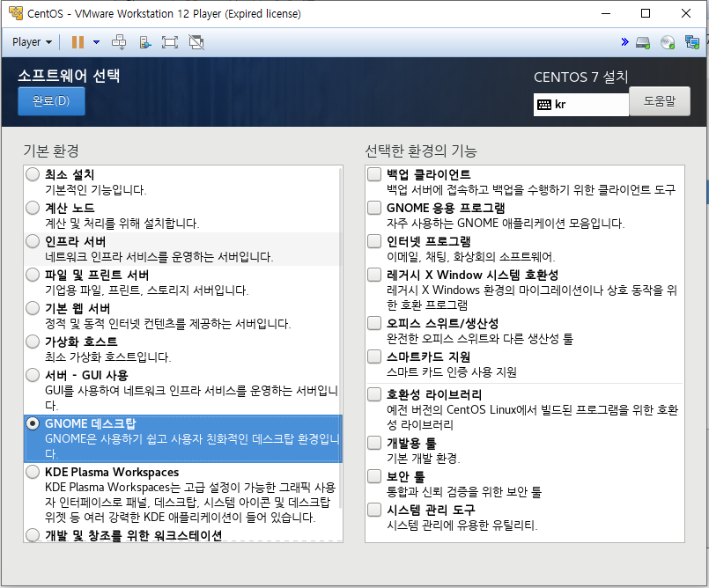
Task: Click description text '기본적인 기능입니다.'
Action: point(95,190)
